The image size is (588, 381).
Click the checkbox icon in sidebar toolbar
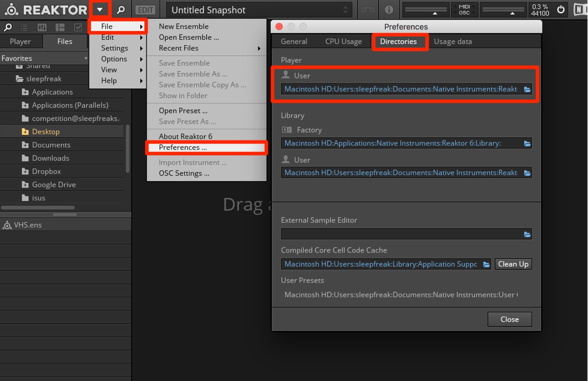pos(78,27)
